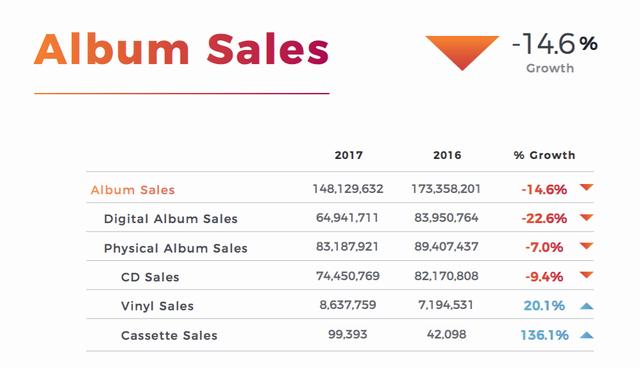Click the down arrow in Digital Album Sales row

pyautogui.click(x=586, y=217)
